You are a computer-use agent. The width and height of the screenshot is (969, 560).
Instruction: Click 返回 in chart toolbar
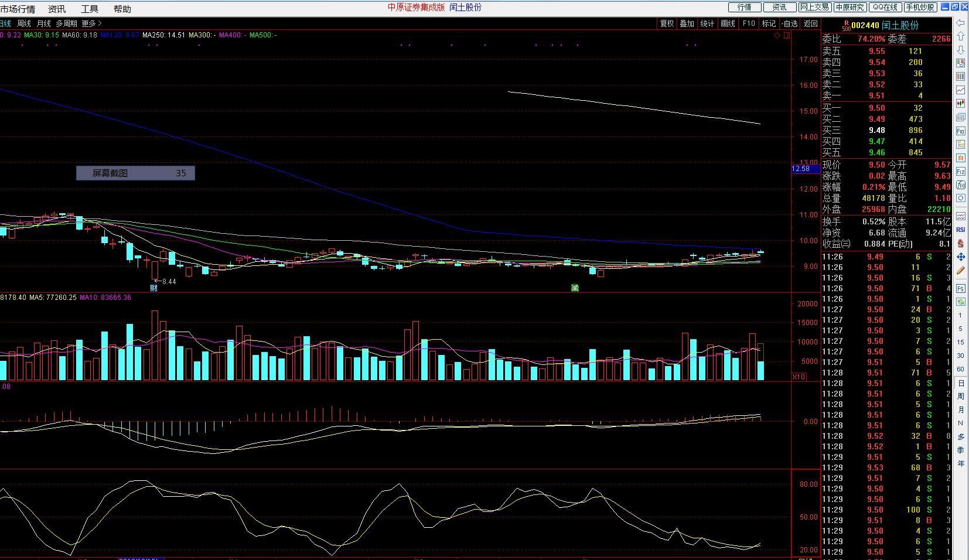click(x=810, y=23)
